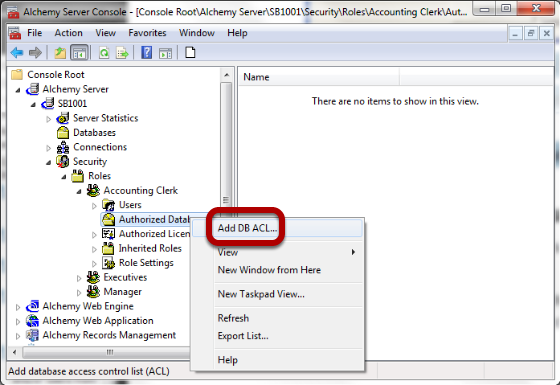Click the blank page toolbar icon
This screenshot has height=385, width=560.
click(190, 52)
